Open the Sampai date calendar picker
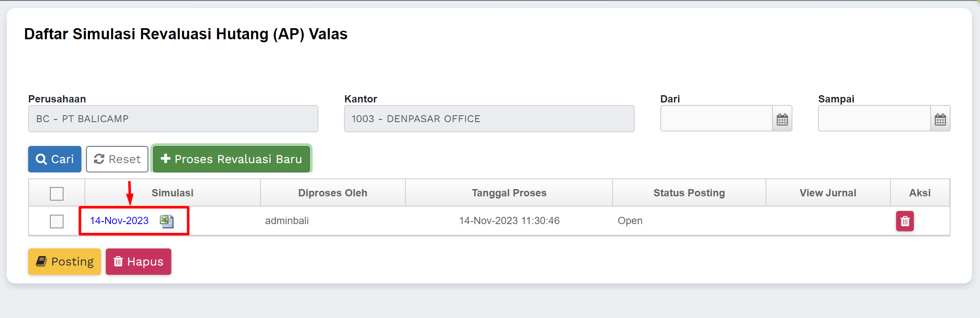 [x=940, y=119]
